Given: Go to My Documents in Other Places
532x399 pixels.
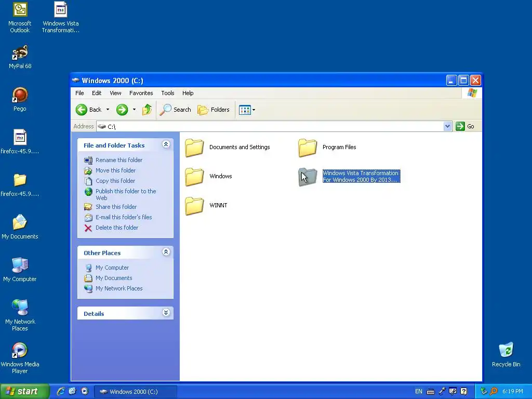Looking at the screenshot, I should click(114, 278).
